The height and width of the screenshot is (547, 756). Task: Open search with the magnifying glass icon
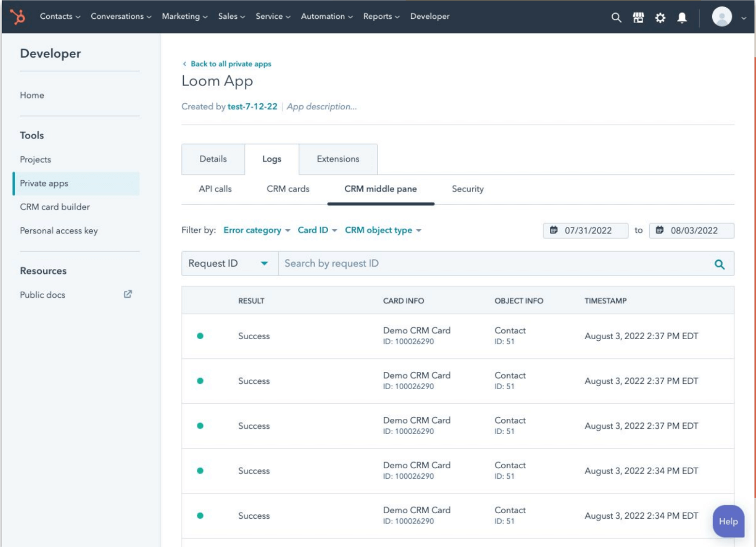coord(616,17)
